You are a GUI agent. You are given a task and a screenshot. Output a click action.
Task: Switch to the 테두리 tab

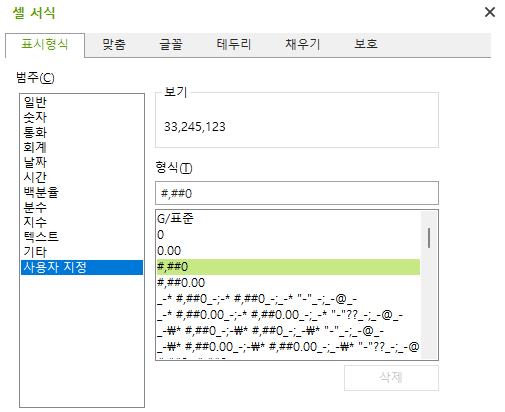pyautogui.click(x=233, y=44)
